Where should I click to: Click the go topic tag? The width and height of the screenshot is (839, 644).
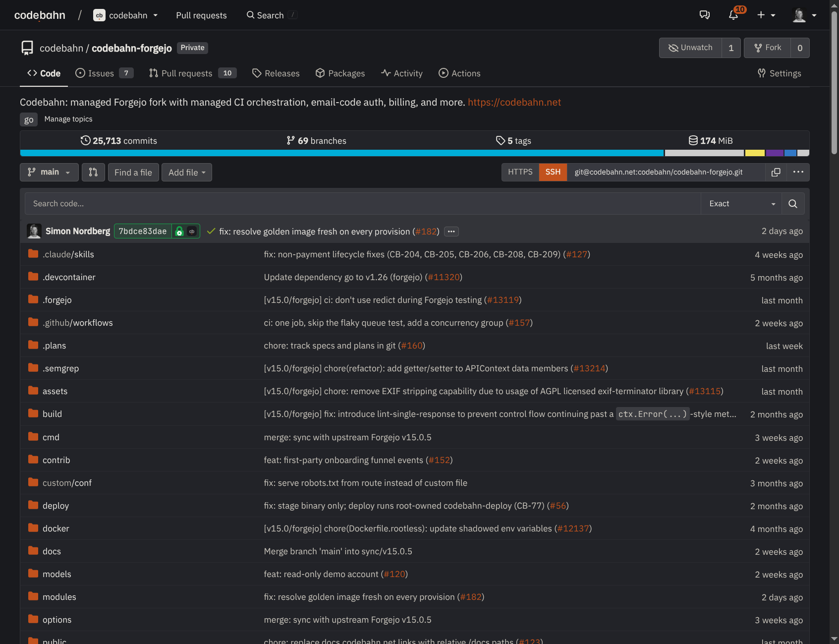point(29,119)
